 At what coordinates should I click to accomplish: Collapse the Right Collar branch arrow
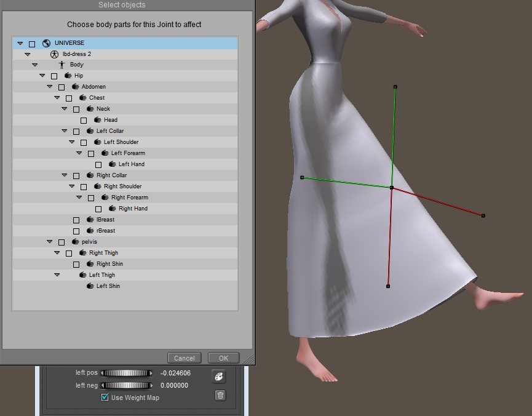(64, 175)
